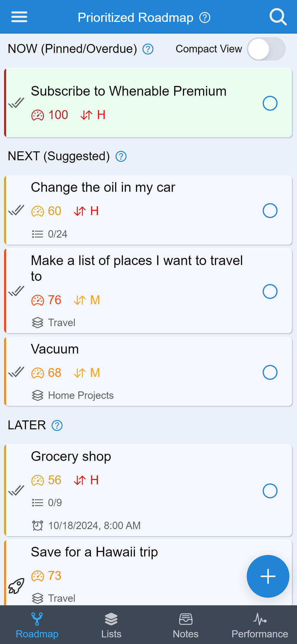The image size is (297, 644).
Task: Mark Grocery shop as done
Action: coord(270,491)
